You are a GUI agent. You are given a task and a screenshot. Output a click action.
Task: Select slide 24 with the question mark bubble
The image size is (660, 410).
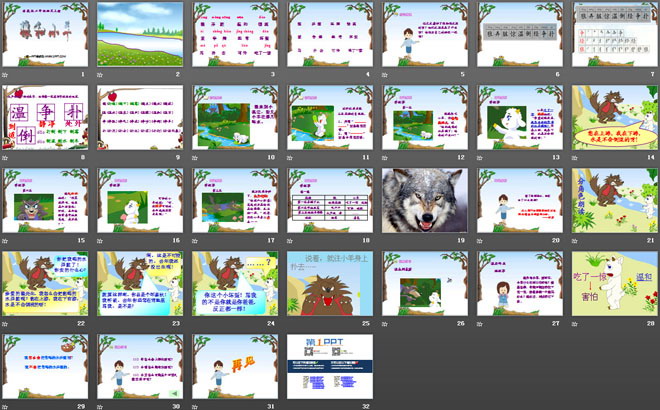[x=235, y=284]
